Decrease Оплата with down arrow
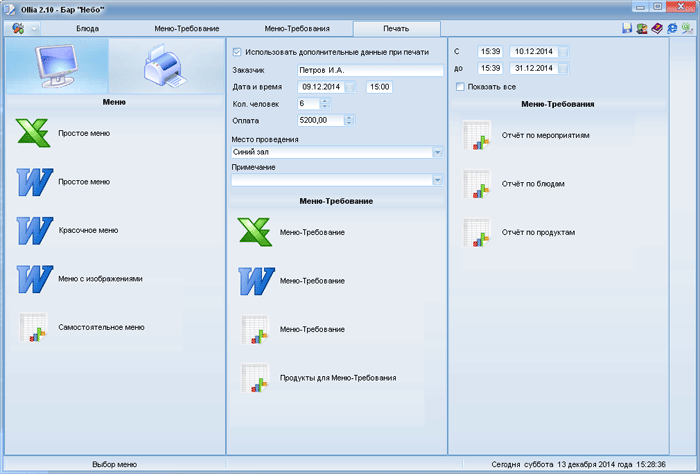 [x=350, y=123]
